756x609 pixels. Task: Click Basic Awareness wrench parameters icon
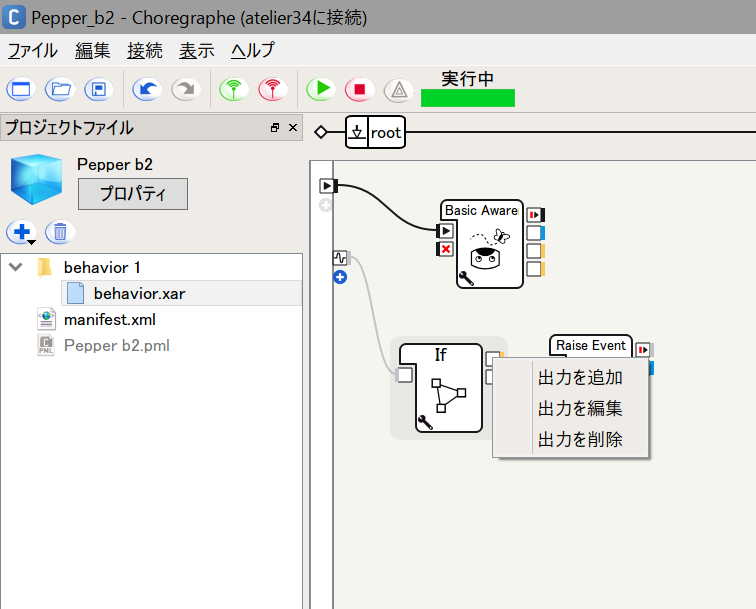pos(466,279)
